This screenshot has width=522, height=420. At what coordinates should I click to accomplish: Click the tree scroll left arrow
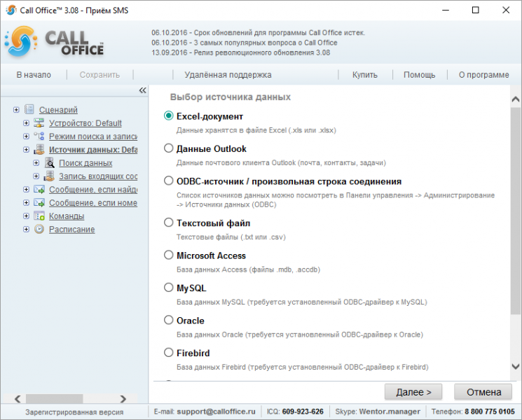18,398
